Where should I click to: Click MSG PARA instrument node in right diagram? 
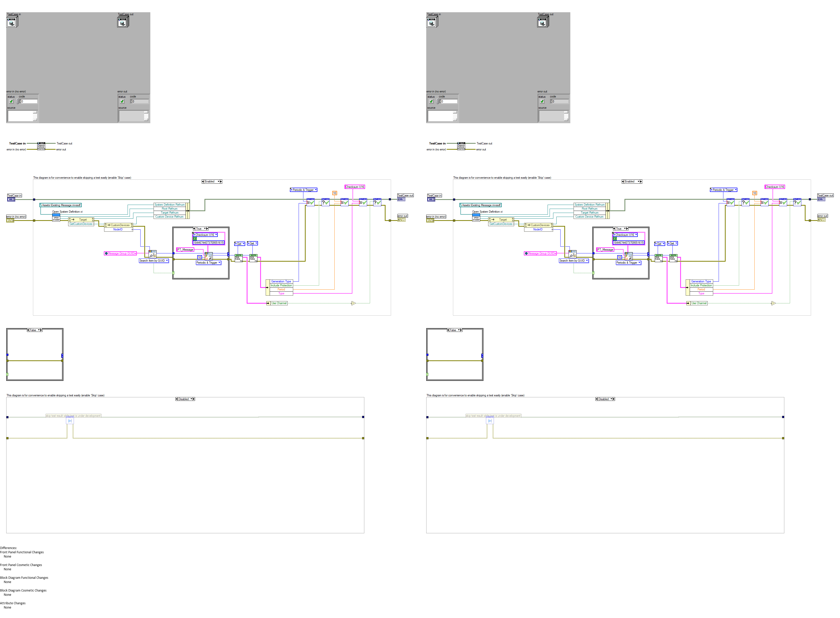click(x=673, y=258)
